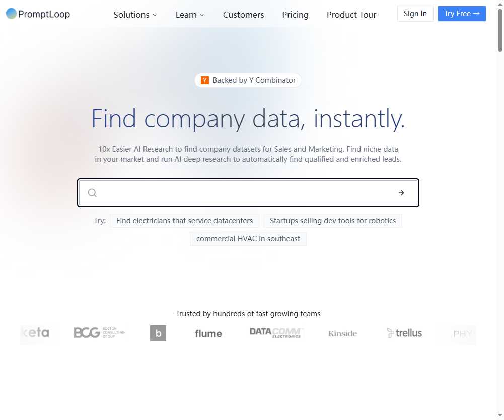Try 'Find electricians that service datacenters' suggestion

[185, 221]
